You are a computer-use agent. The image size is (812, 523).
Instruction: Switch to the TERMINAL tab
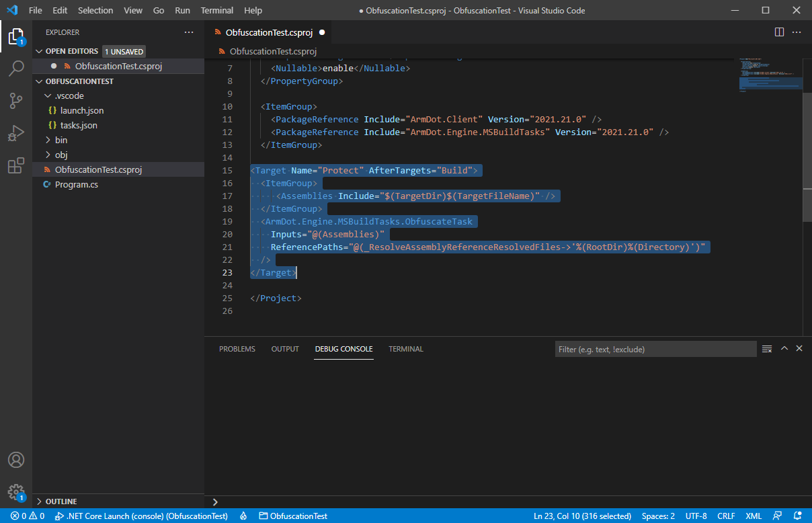[x=405, y=349]
